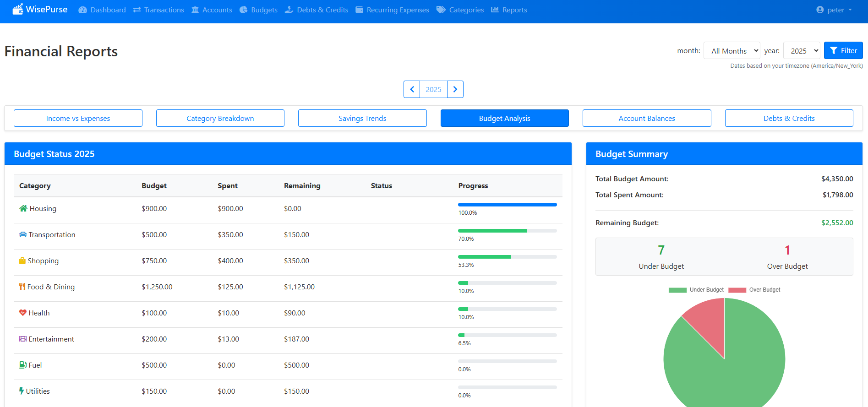Click the Fuel gas pump icon
The image size is (868, 407).
23,365
